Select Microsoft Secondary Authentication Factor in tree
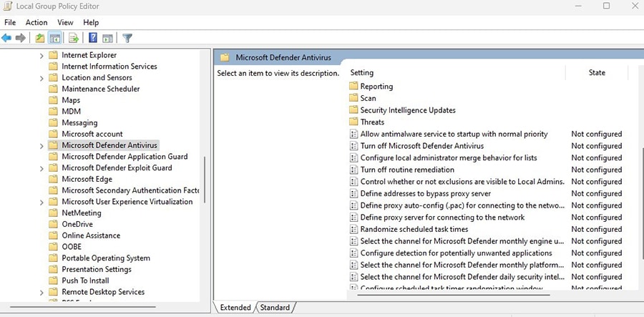Image resolution: width=644 pixels, height=317 pixels. coord(130,190)
